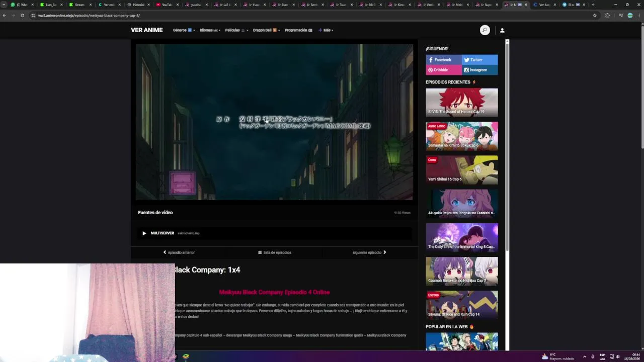Switch to the WhatsApp tab
This screenshot has width=644, height=362.
[22, 5]
